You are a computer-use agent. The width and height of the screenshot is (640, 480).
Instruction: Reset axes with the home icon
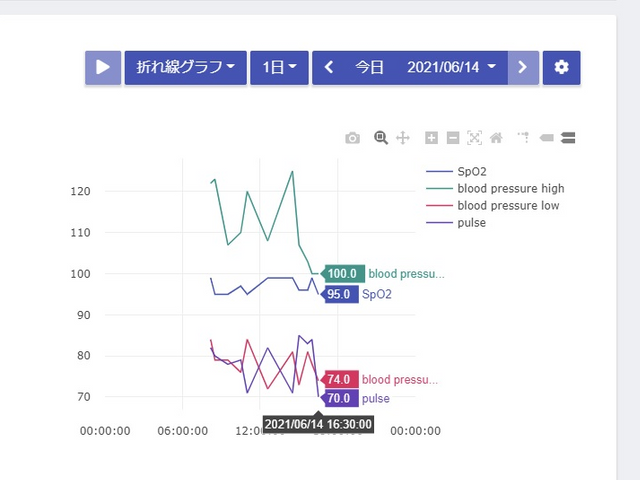(x=495, y=138)
